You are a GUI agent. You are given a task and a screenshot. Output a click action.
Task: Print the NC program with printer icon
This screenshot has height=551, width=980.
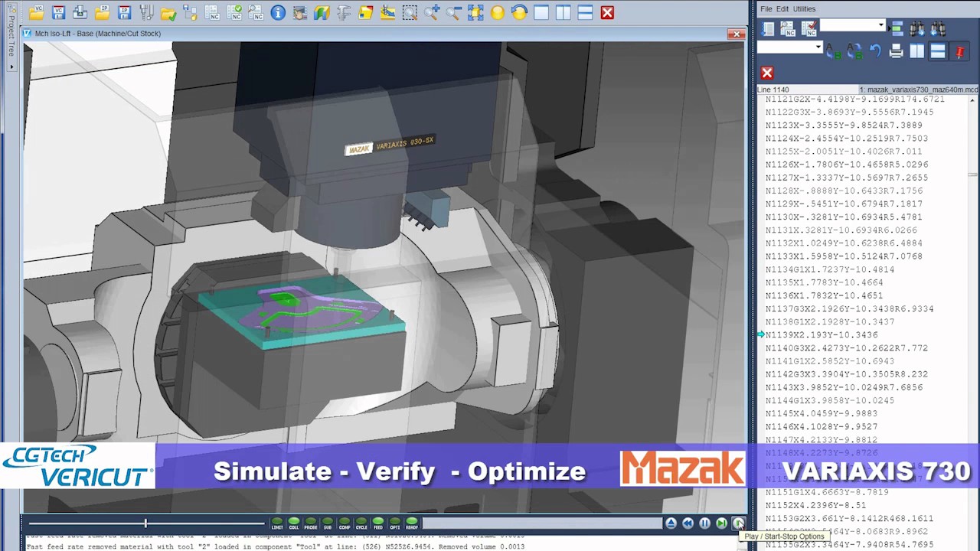pos(896,51)
